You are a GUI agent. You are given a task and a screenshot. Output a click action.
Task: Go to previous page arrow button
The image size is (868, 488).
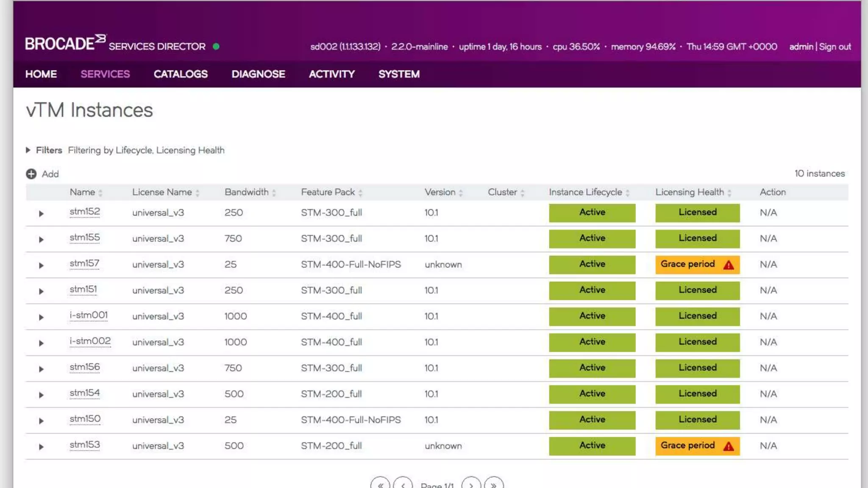tap(403, 485)
